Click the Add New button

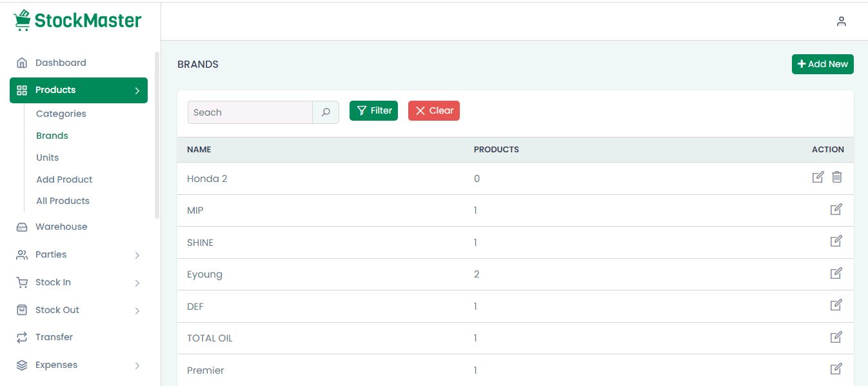click(822, 64)
